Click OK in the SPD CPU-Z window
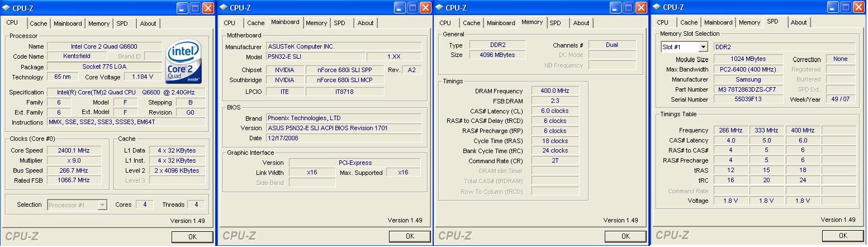 tap(843, 236)
